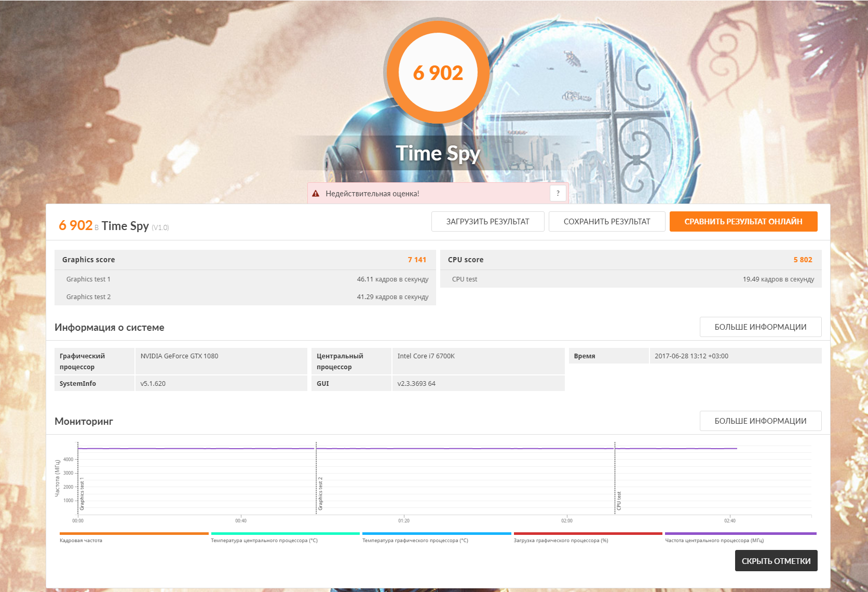Select Graphics test 1 result row

tap(245, 279)
